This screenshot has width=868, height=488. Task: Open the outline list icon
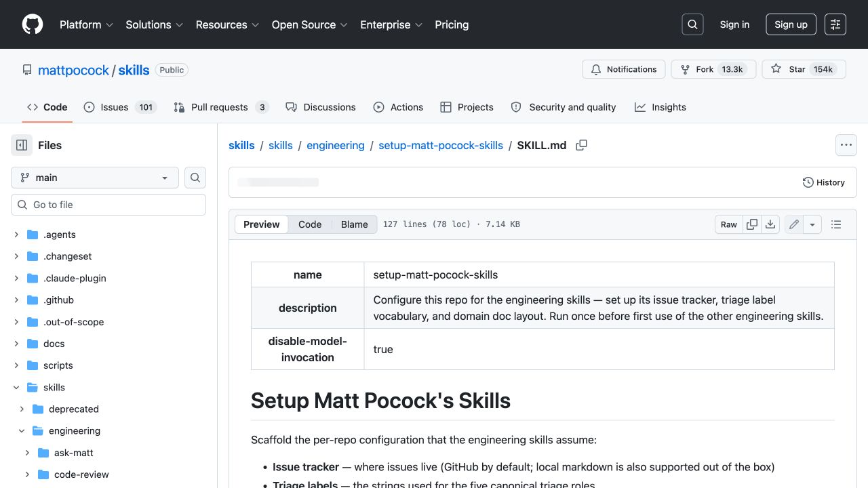pos(836,224)
